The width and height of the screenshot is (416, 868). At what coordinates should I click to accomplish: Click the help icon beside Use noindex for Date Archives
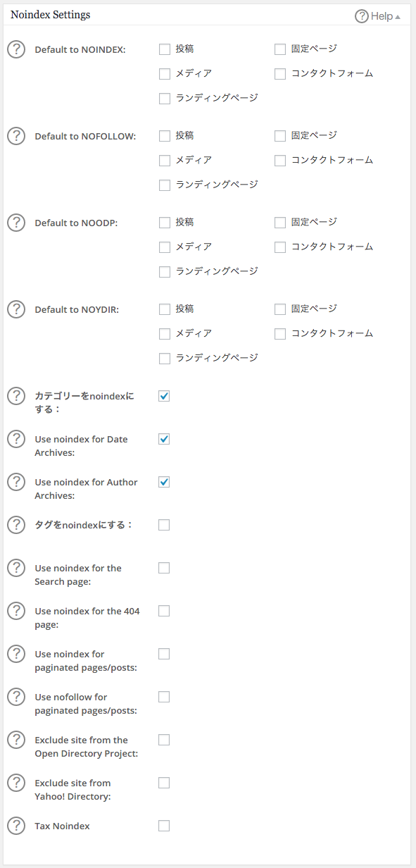point(16,439)
